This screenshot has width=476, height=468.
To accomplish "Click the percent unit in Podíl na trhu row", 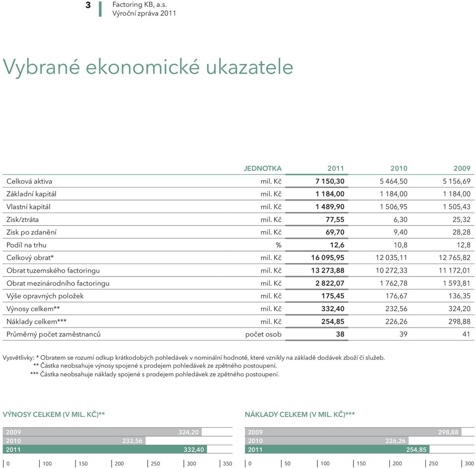I will [278, 245].
